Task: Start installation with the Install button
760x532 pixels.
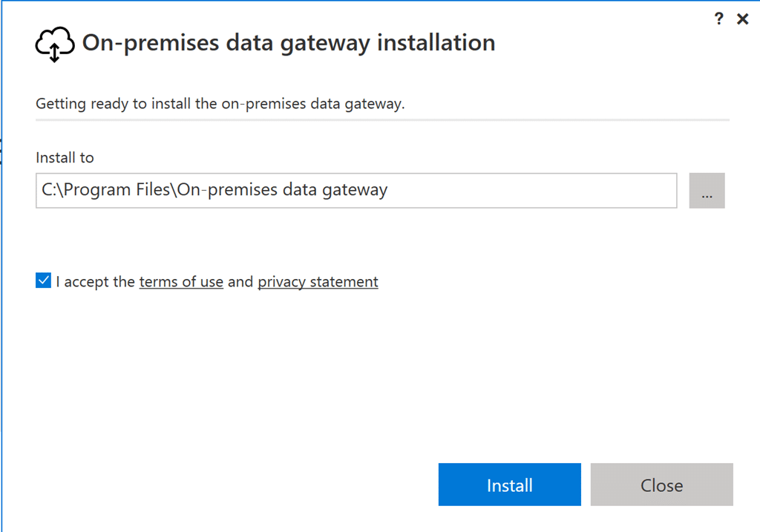Action: (509, 485)
